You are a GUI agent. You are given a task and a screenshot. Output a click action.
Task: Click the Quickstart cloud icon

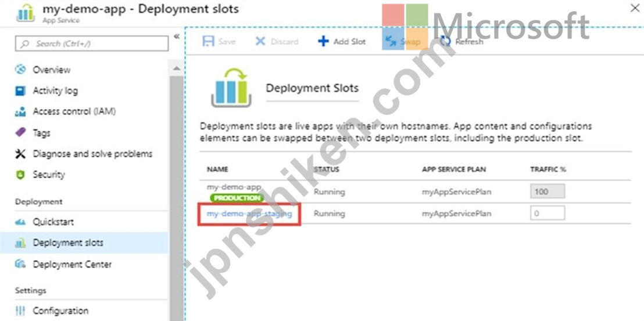tap(20, 222)
